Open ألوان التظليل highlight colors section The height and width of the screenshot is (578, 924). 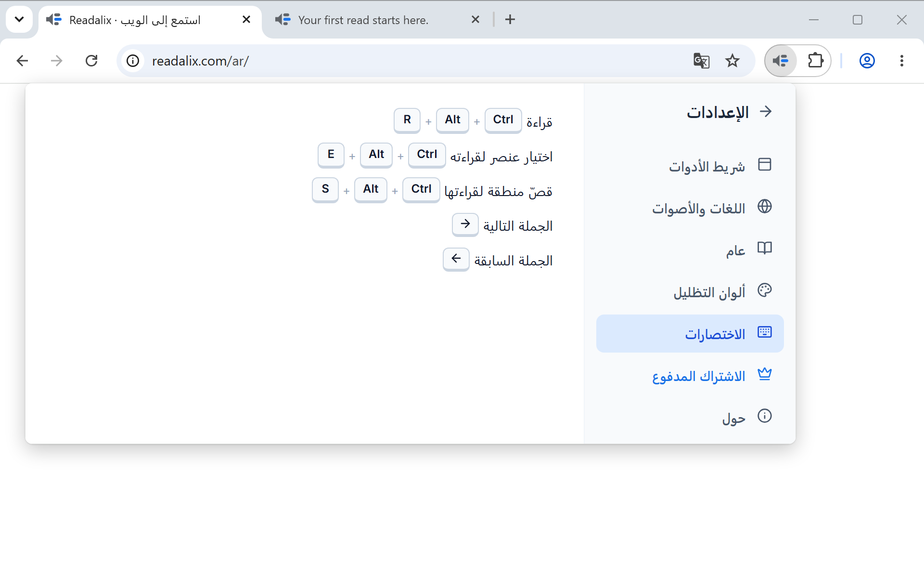[690, 292]
